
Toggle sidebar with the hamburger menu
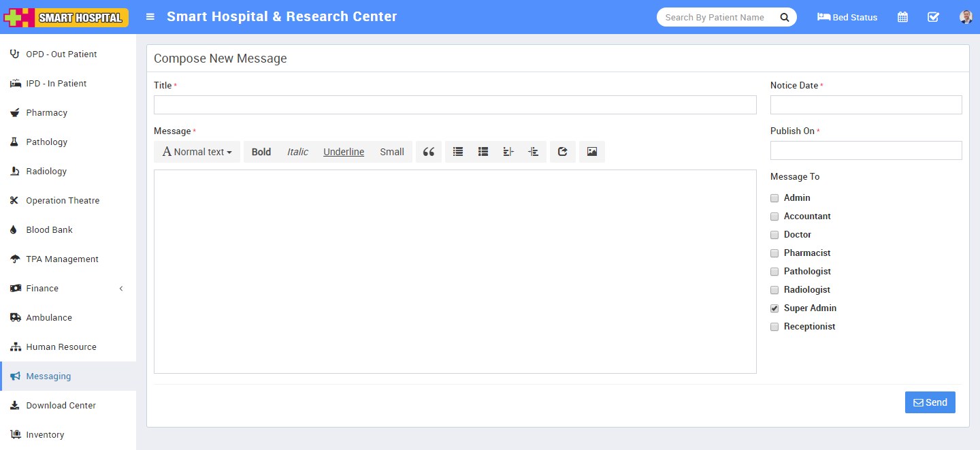pos(150,17)
